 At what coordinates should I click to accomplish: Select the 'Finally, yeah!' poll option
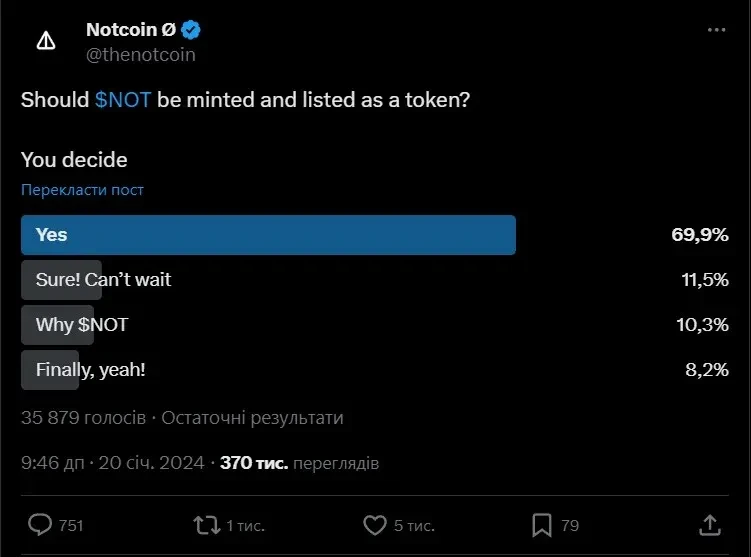[x=90, y=370]
